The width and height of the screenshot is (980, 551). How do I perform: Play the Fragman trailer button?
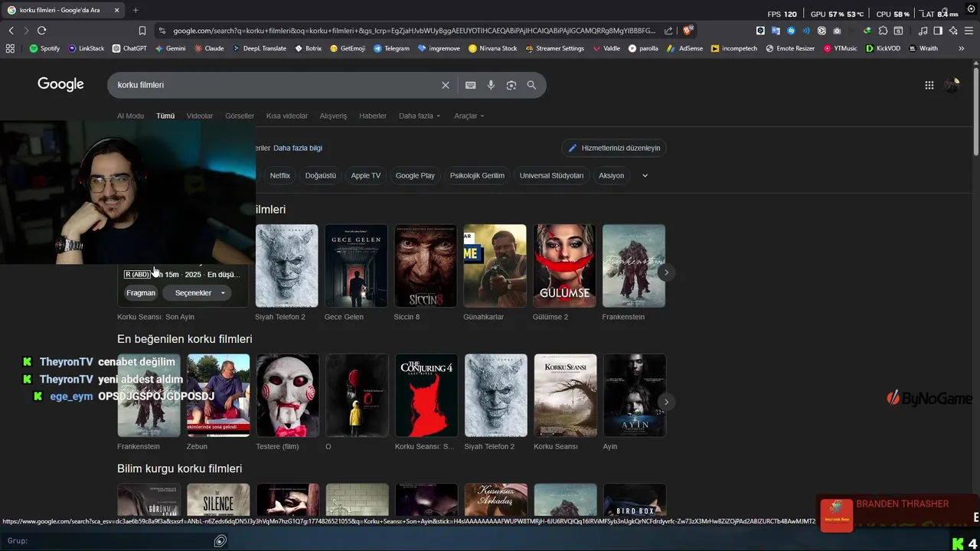pos(141,293)
